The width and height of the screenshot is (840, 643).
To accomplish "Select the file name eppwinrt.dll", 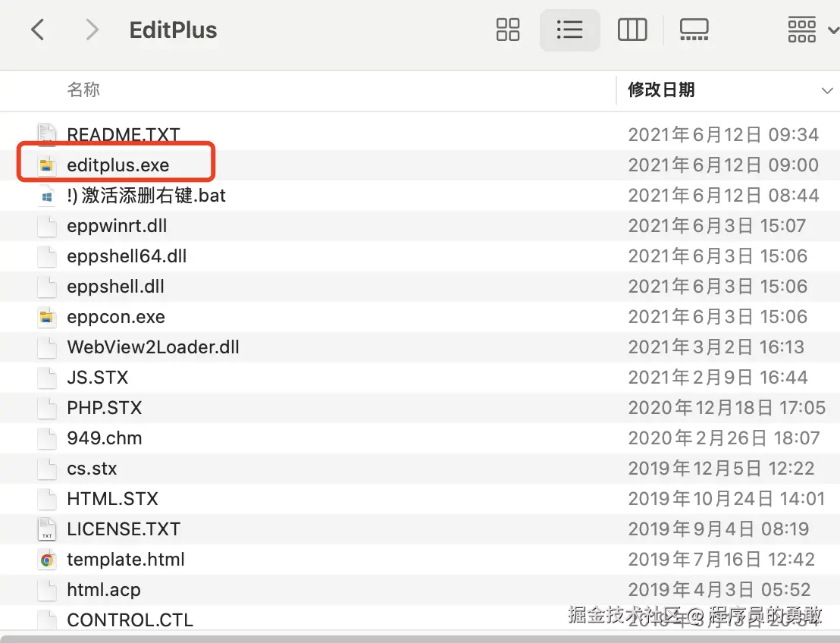I will pos(117,226).
